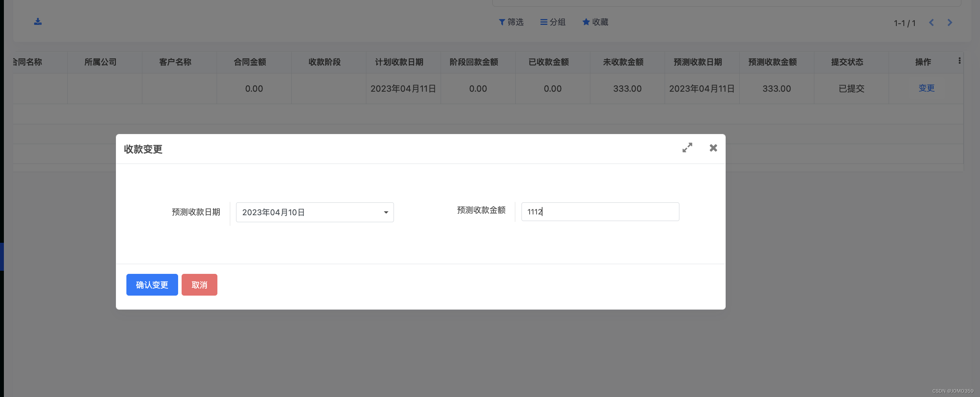Click the 变更 link in the table row

click(x=926, y=88)
